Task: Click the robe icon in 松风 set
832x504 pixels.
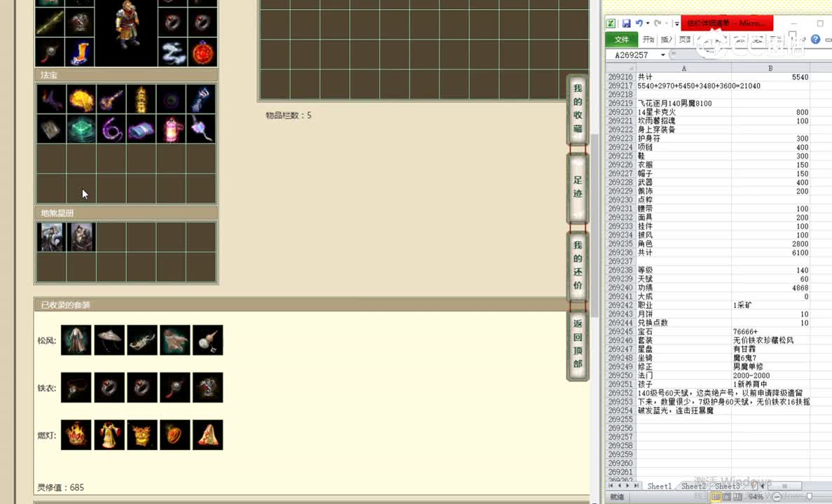Action: pyautogui.click(x=76, y=340)
